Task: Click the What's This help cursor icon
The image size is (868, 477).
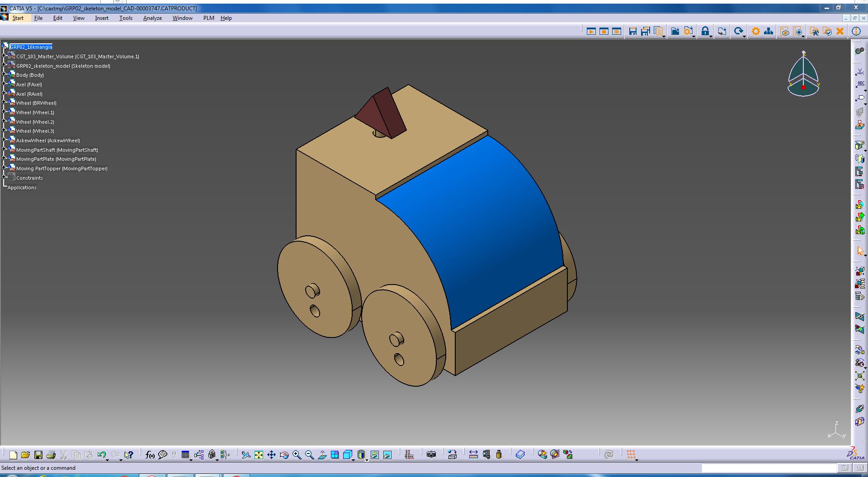Action: [x=129, y=455]
